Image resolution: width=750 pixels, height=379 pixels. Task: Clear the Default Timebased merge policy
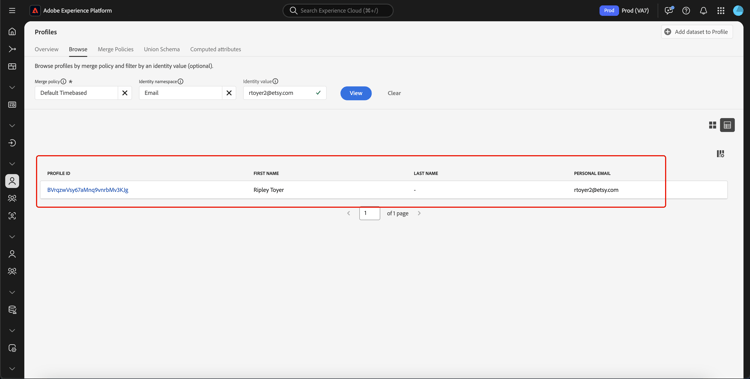(124, 93)
